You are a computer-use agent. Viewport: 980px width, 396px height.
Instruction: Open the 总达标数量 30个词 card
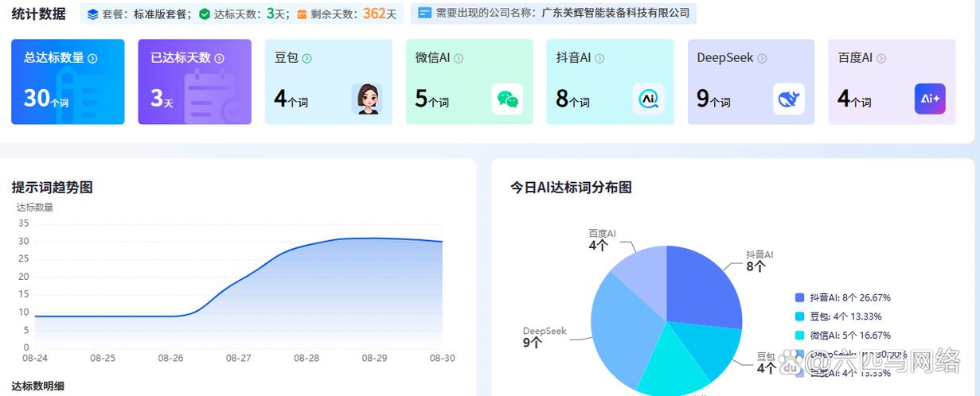tap(68, 82)
